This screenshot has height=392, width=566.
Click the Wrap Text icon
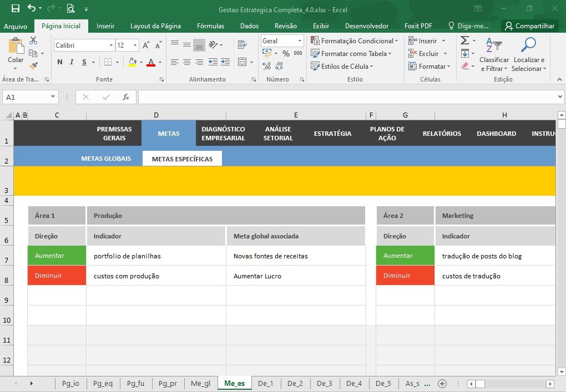click(242, 44)
